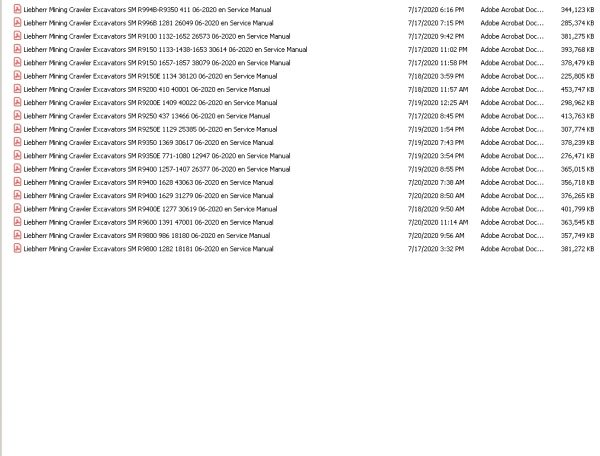Image resolution: width=600 pixels, height=456 pixels.
Task: Click R9400E 1277 30619 Service Manual entry
Action: [x=150, y=209]
